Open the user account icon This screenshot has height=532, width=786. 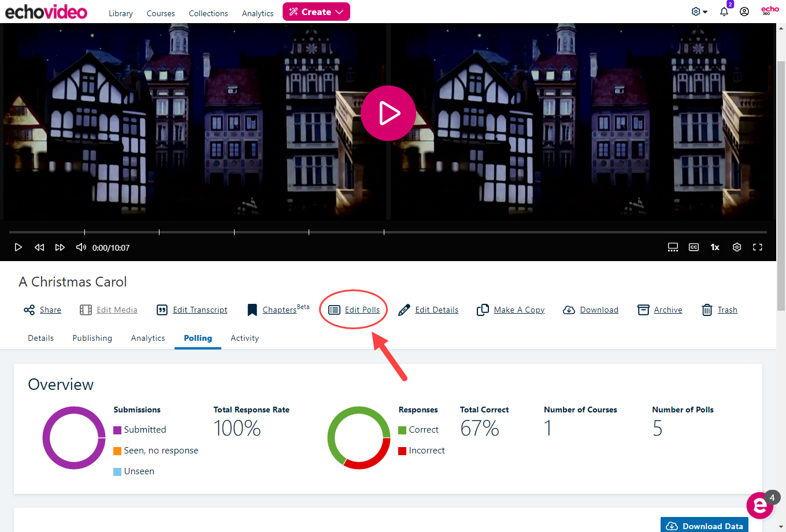click(x=744, y=12)
